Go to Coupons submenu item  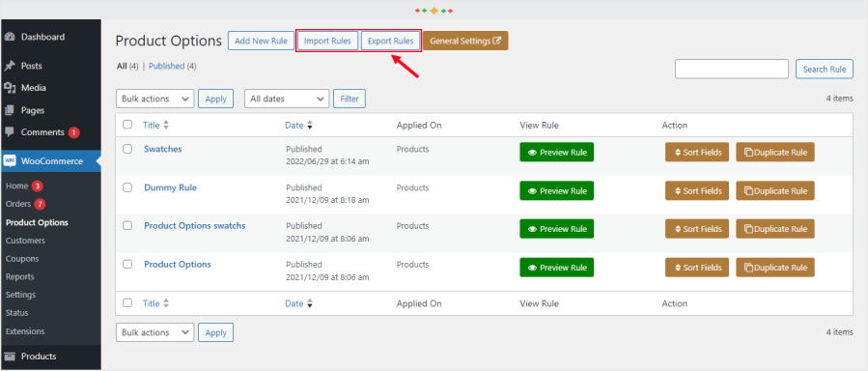[22, 259]
